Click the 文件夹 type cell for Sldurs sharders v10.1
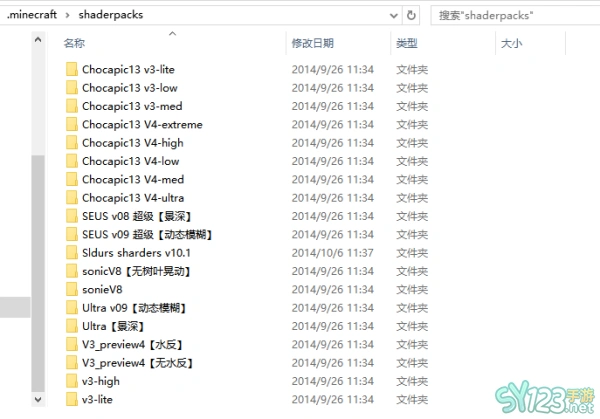Screen dimensions: 600x419 click(x=412, y=253)
